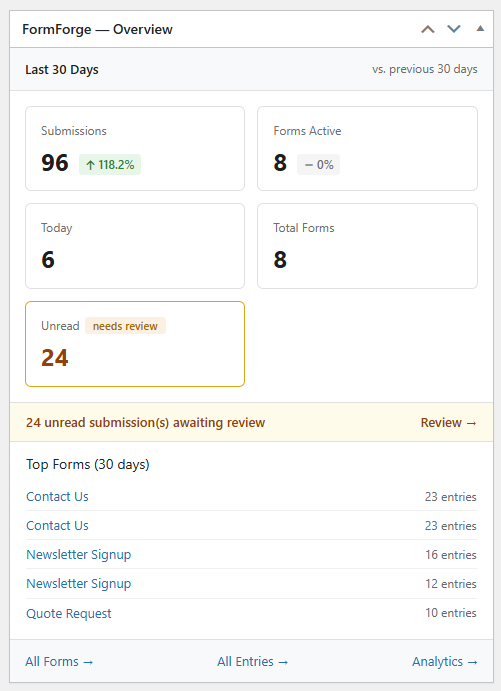Go to All Entries

252,662
